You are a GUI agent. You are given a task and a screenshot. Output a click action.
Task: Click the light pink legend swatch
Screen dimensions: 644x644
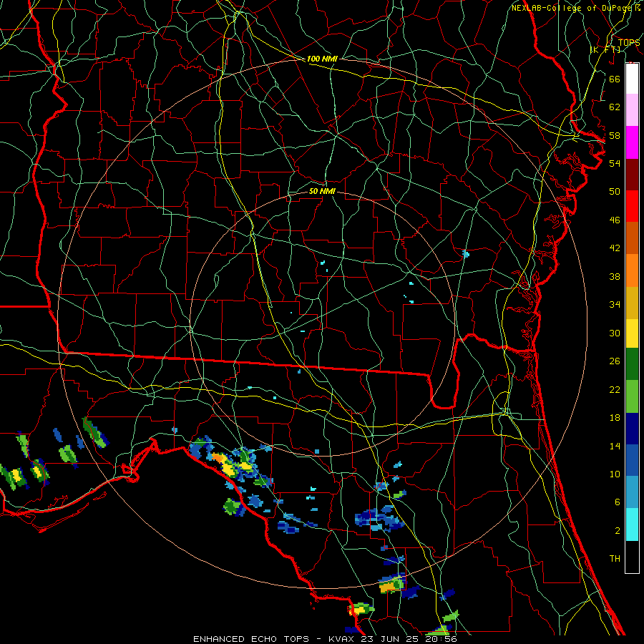(x=632, y=109)
